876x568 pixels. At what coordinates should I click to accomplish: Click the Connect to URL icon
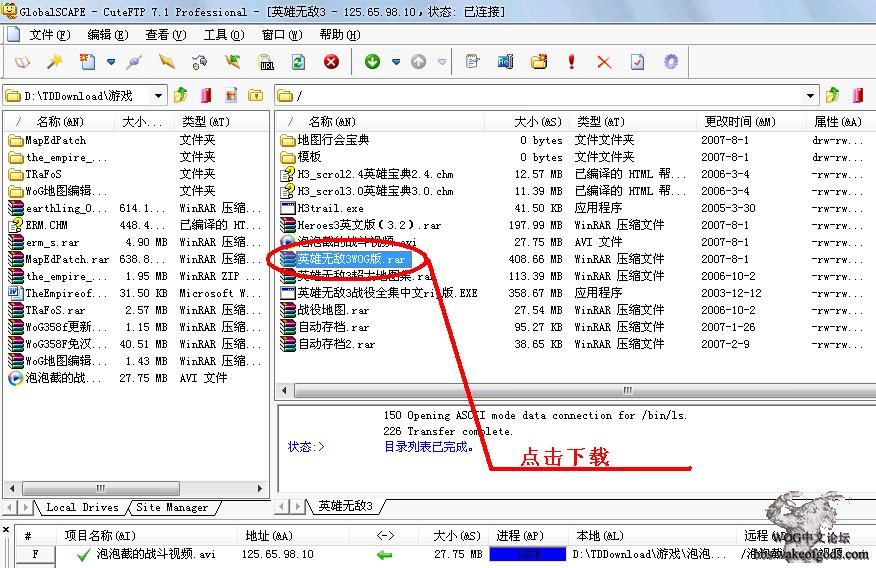266,62
